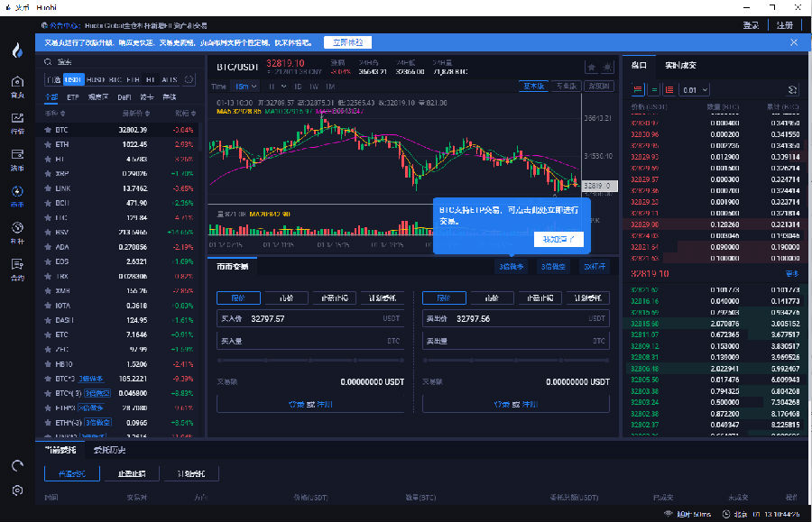
Task: Select the spot exchange icon in sidebar
Action: [17, 191]
